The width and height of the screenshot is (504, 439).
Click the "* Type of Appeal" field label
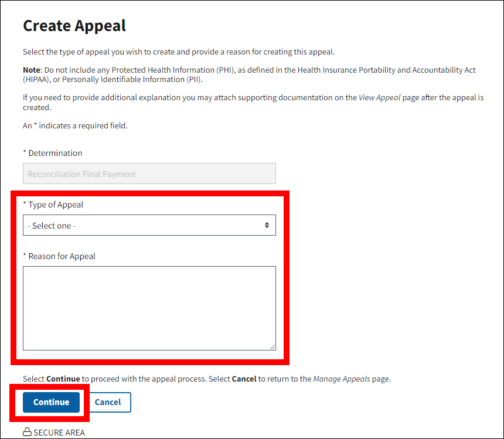(x=53, y=205)
